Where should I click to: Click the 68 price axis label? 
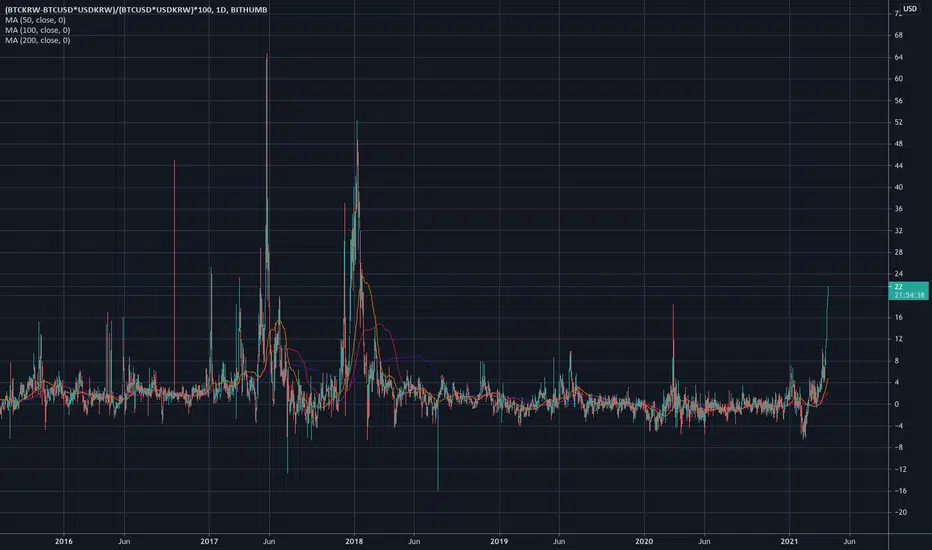pos(898,35)
